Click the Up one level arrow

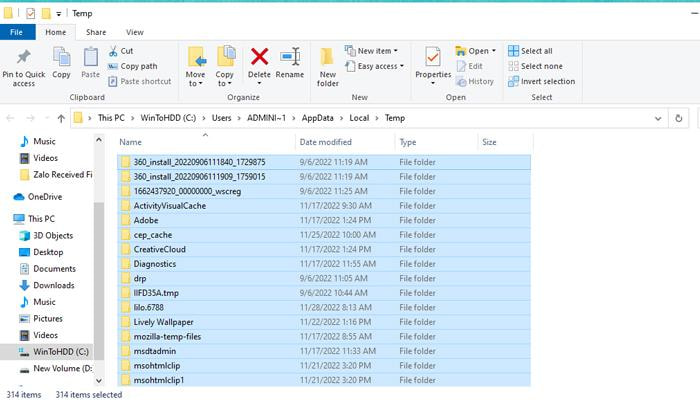pos(61,118)
